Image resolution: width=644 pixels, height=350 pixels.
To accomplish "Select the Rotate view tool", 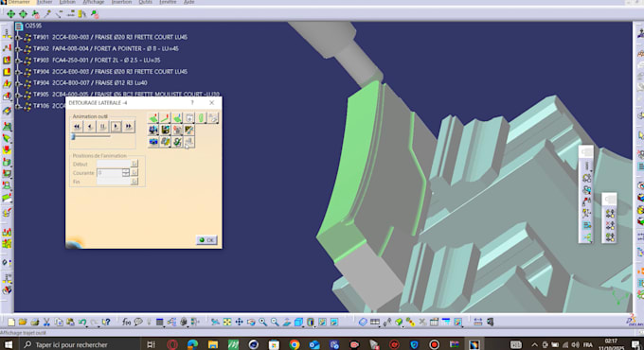I will (x=251, y=323).
